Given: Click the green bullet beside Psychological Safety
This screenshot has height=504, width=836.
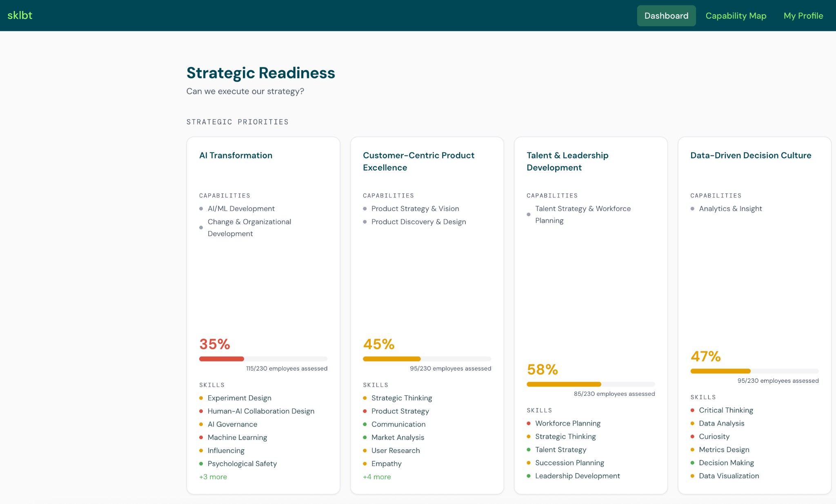Looking at the screenshot, I should pos(202,464).
